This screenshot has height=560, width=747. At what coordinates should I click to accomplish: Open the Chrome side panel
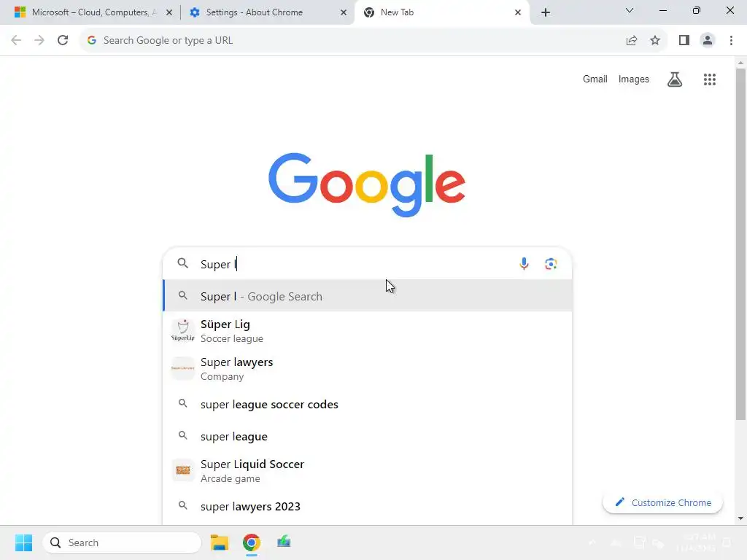(684, 41)
